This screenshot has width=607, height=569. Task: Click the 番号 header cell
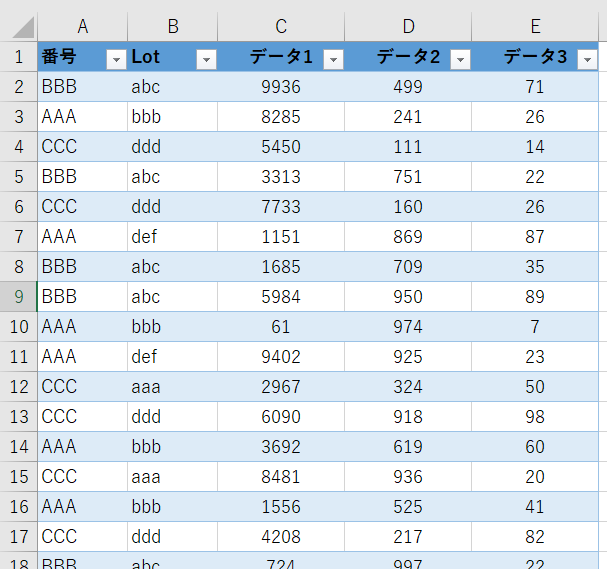click(x=82, y=57)
